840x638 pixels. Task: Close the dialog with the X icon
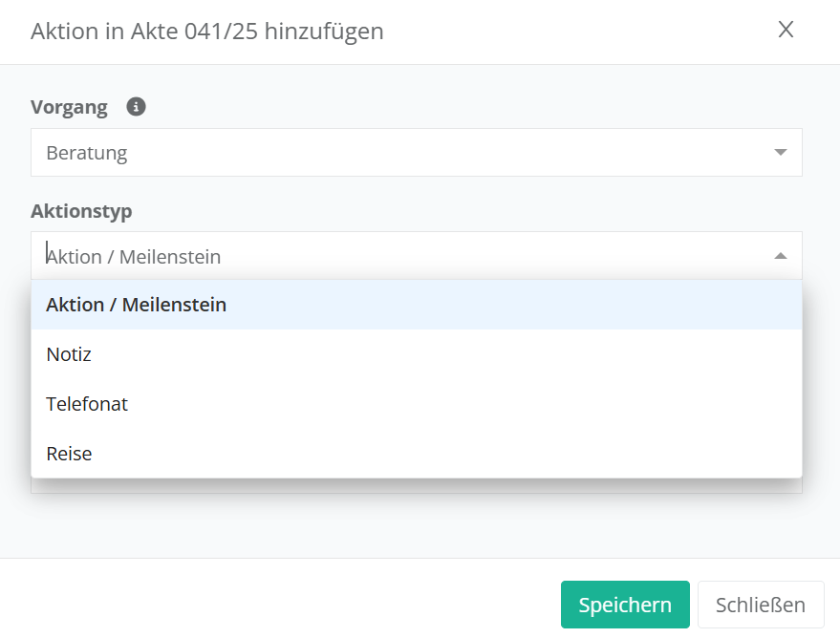point(786,30)
